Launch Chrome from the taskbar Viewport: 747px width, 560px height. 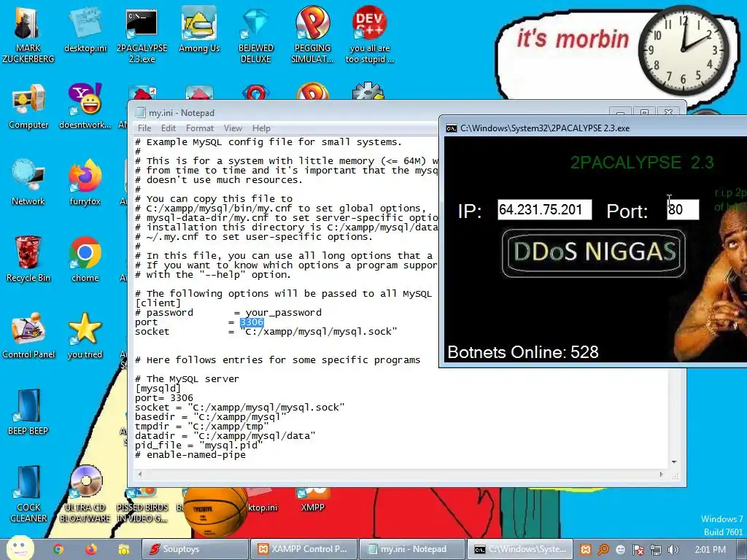58,549
